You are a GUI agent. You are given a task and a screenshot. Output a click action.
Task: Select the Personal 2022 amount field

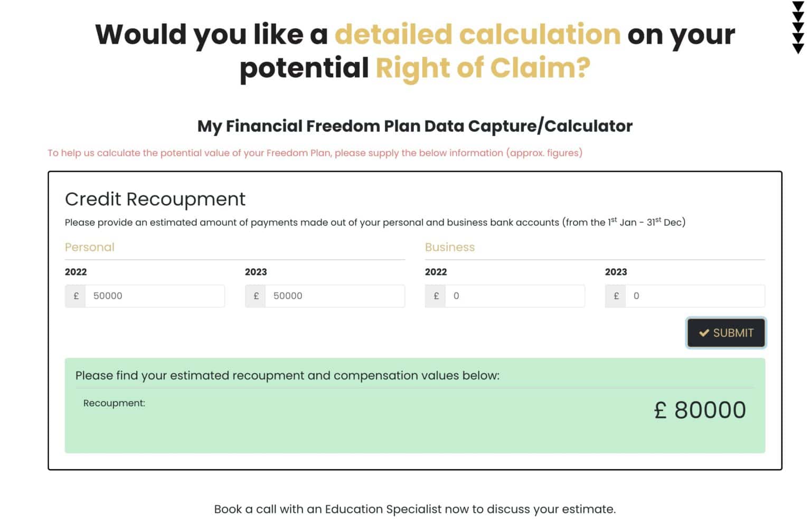click(x=155, y=296)
